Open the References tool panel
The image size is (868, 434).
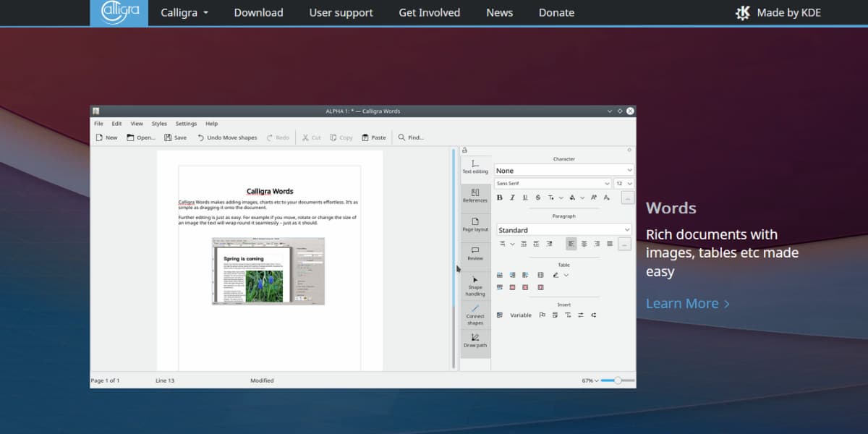click(x=475, y=196)
